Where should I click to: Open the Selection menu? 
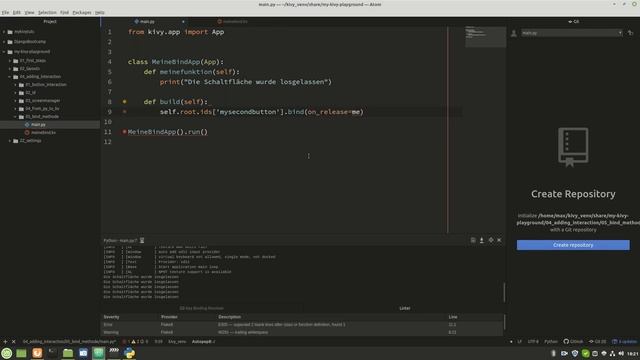(x=47, y=13)
